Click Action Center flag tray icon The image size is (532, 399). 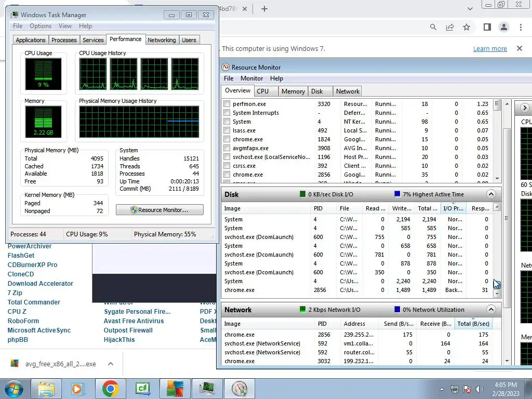point(467,389)
